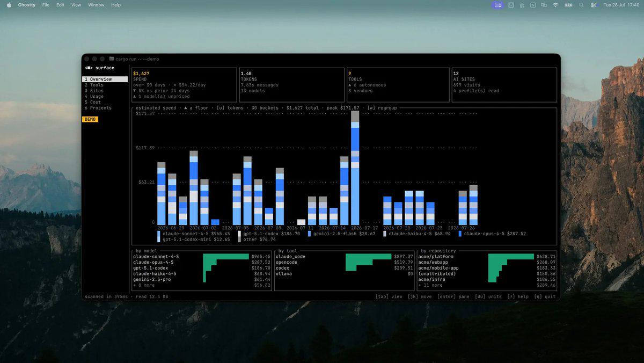Open Spotlight search magnifier icon
The image size is (644, 363).
pyautogui.click(x=581, y=5)
